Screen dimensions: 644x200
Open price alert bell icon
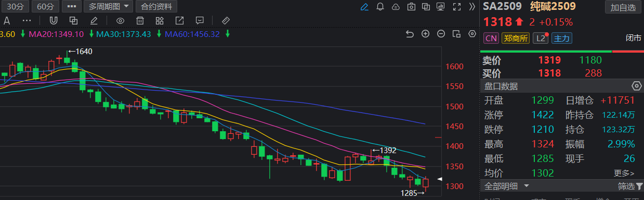click(x=380, y=7)
